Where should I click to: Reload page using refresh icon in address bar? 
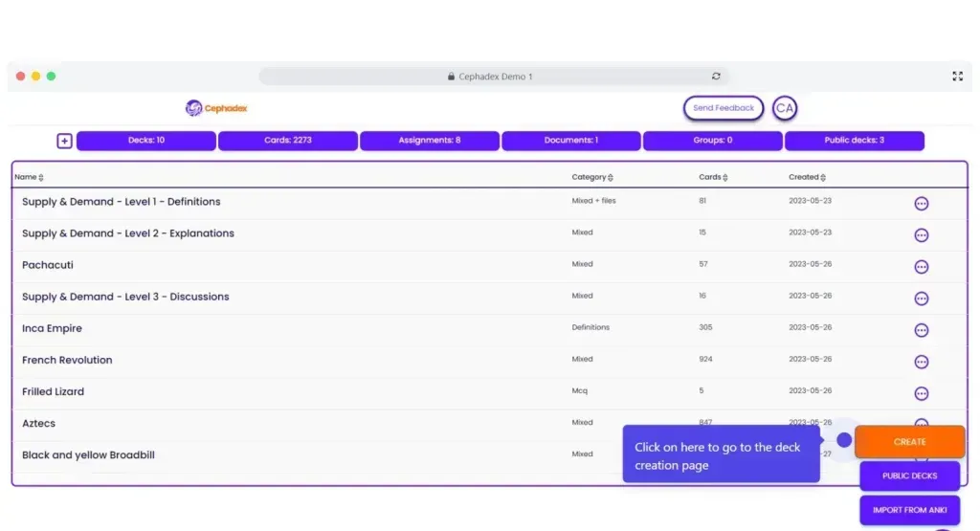pyautogui.click(x=716, y=77)
